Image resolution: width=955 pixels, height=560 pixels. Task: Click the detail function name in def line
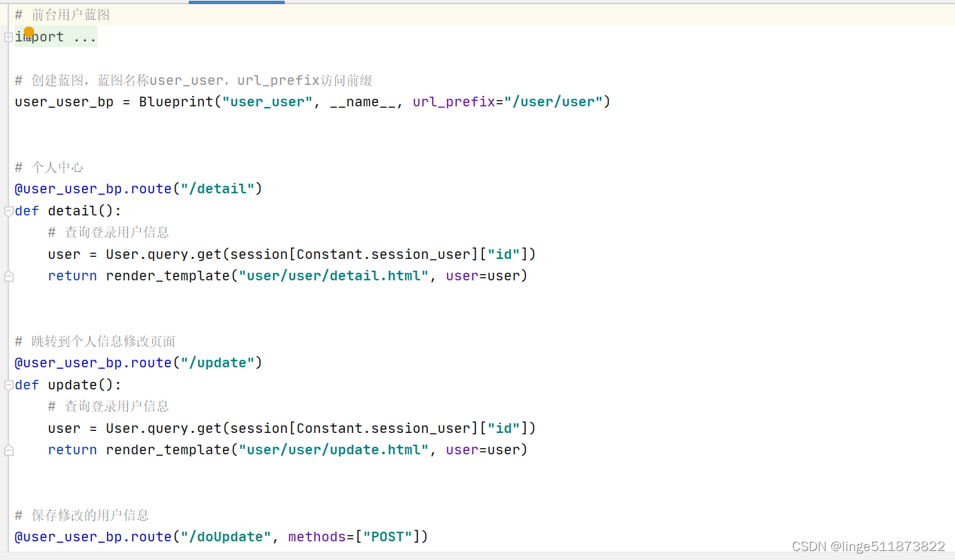tap(73, 211)
